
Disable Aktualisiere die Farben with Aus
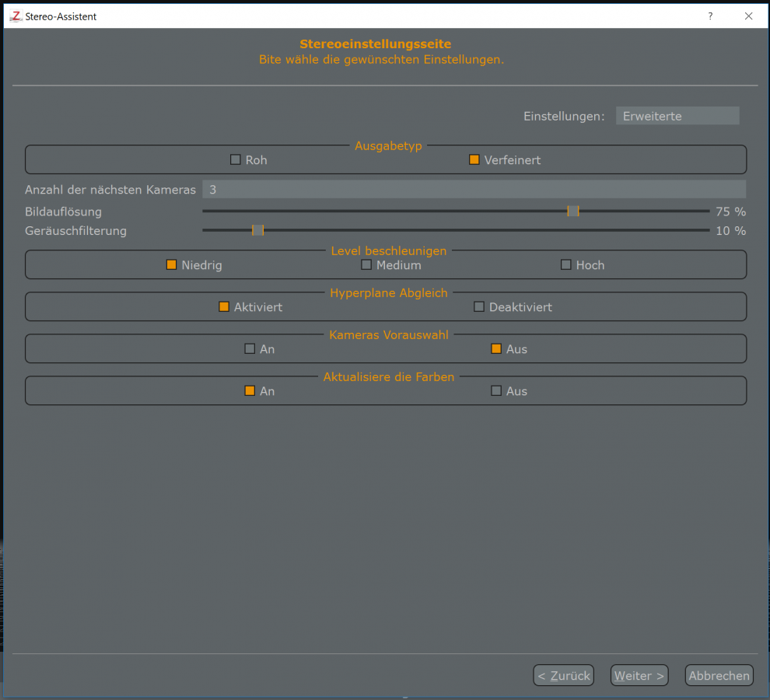click(x=496, y=391)
